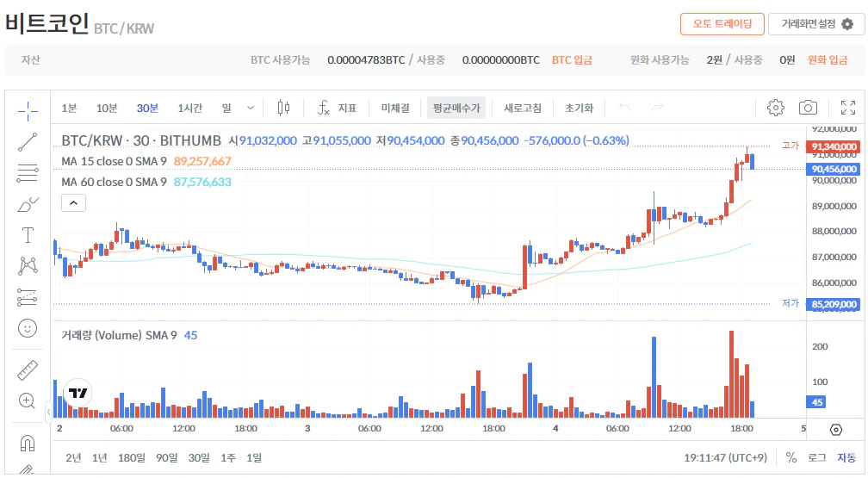Select the 1년 date range

100,457
